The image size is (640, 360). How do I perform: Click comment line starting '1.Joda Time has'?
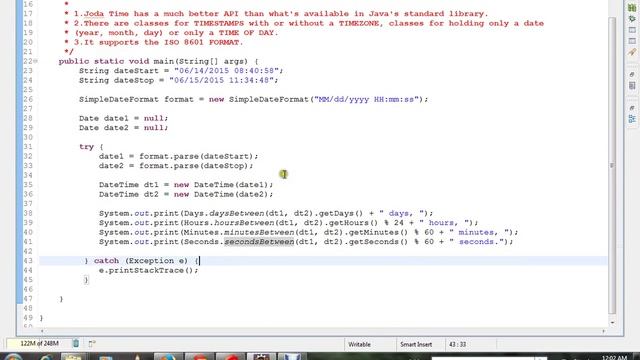[281, 14]
